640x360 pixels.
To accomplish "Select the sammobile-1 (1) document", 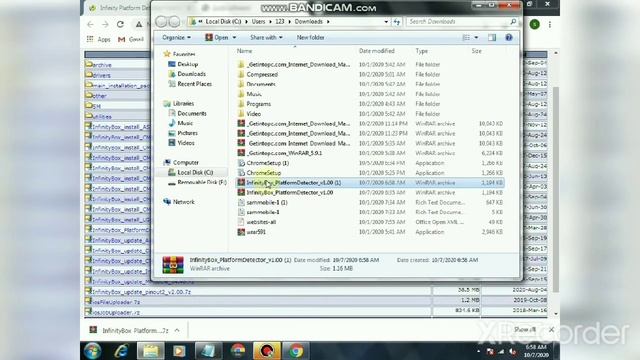I will 267,202.
